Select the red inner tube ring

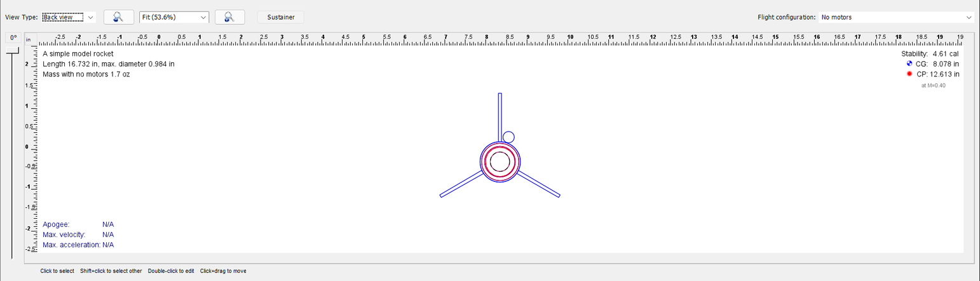[x=486, y=161]
